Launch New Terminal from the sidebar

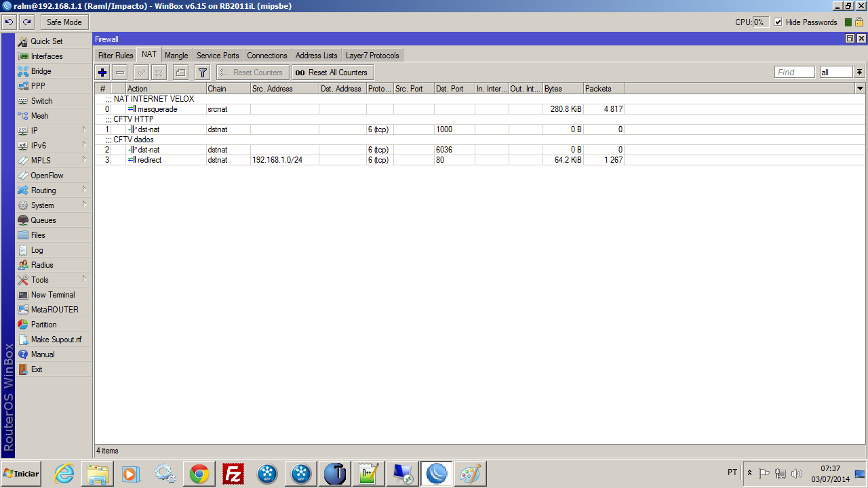click(x=53, y=295)
